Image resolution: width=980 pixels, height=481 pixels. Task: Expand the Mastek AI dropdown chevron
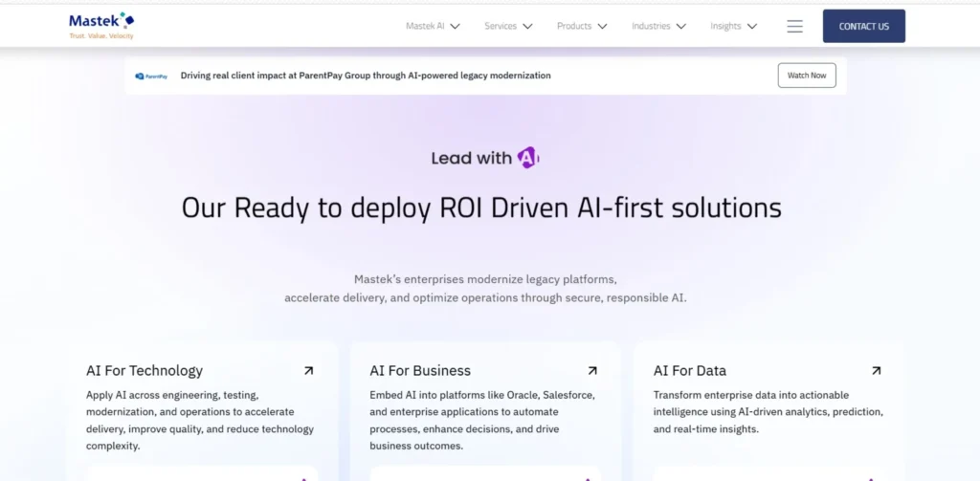(456, 27)
